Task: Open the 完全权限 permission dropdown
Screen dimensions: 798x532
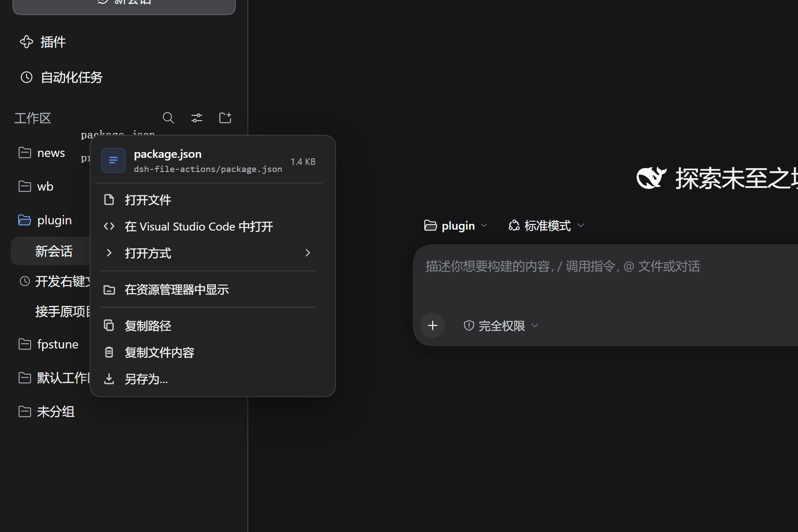Action: click(x=501, y=326)
